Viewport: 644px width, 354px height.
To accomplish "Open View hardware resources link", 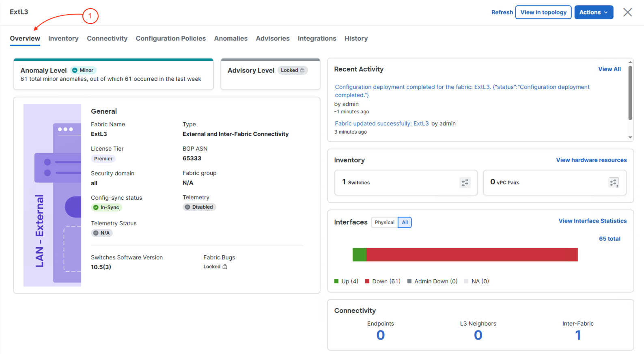I will [591, 160].
